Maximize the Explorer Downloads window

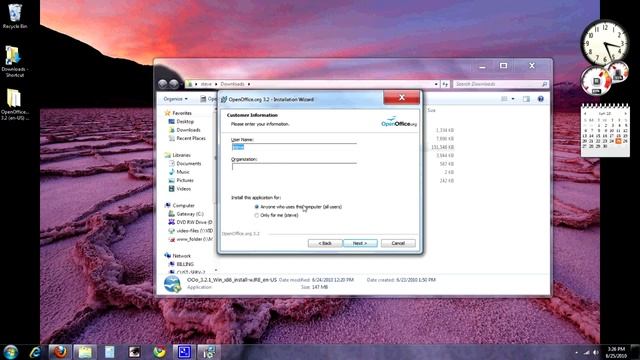503,66
